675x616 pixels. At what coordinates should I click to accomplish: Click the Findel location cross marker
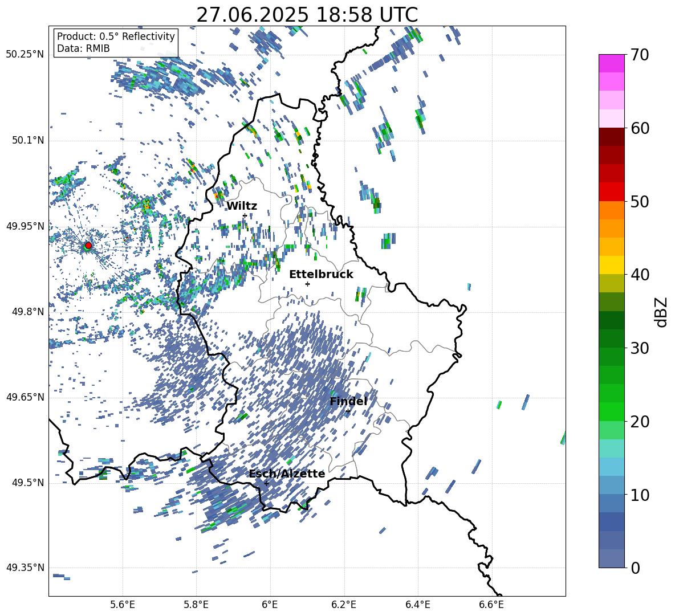pos(348,411)
